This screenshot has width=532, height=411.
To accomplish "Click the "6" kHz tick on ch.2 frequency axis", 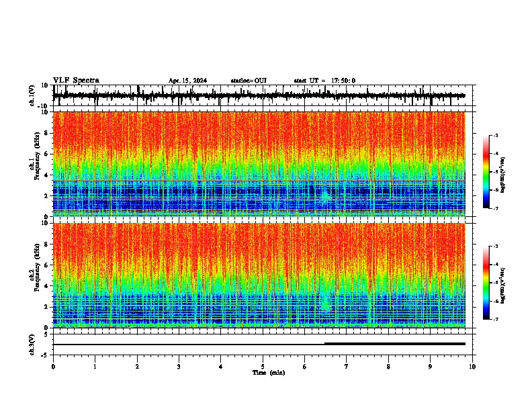I will pos(46,265).
